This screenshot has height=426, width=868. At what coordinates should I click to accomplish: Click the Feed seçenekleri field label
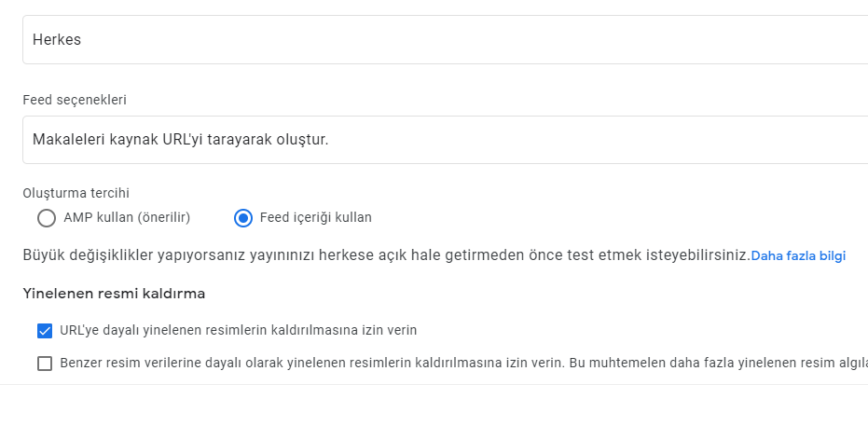(x=75, y=100)
